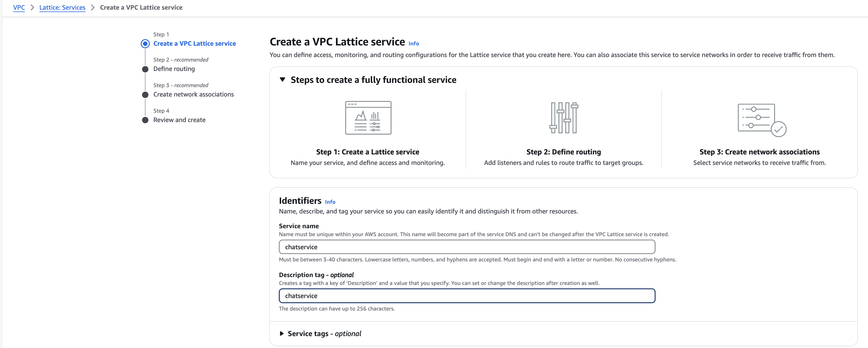Click the Service name input field
The image size is (868, 348).
(x=467, y=247)
